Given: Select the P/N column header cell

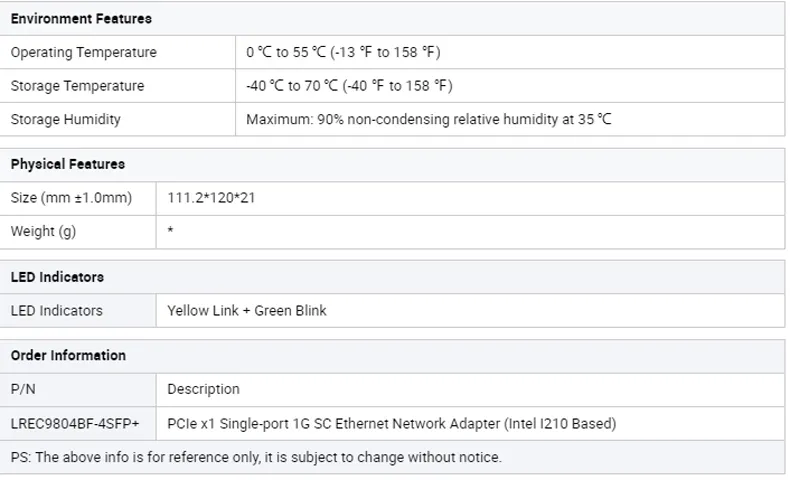Looking at the screenshot, I should 78,389.
